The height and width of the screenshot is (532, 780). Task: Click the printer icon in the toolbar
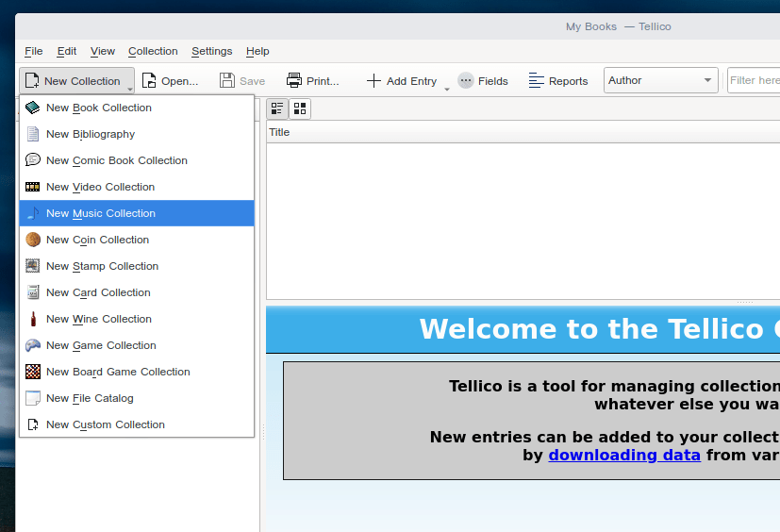point(294,80)
